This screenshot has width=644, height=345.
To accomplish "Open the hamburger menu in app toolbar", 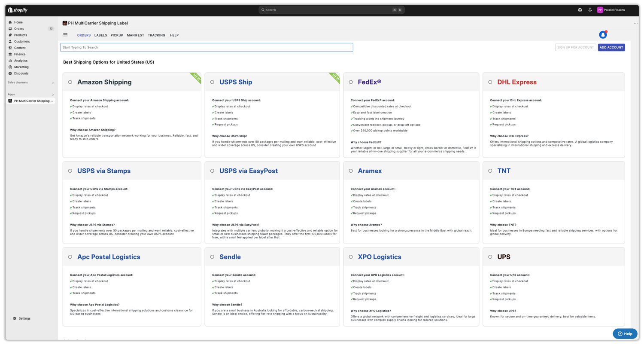I will point(65,35).
